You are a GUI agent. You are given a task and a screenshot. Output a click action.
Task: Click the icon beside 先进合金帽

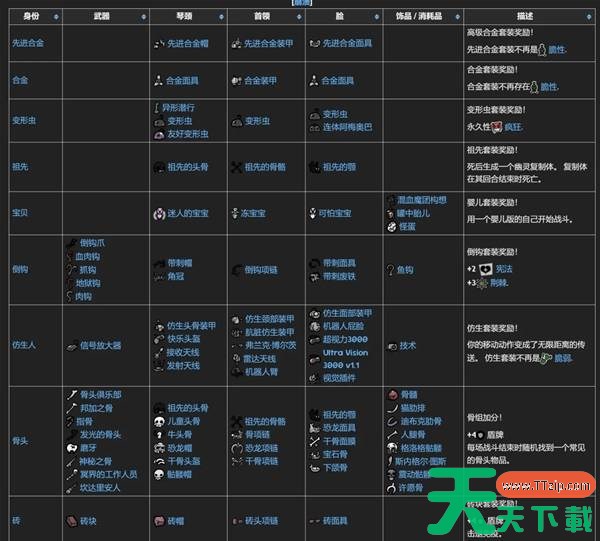click(159, 44)
